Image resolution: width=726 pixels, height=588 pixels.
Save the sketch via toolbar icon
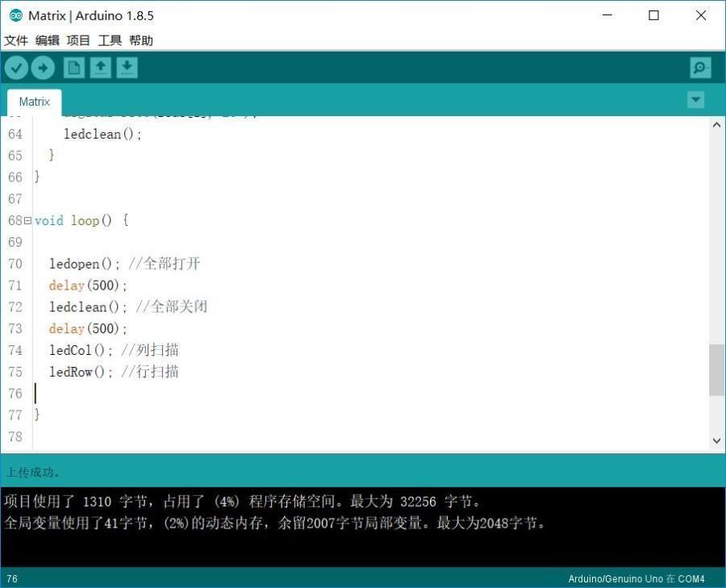coord(127,67)
